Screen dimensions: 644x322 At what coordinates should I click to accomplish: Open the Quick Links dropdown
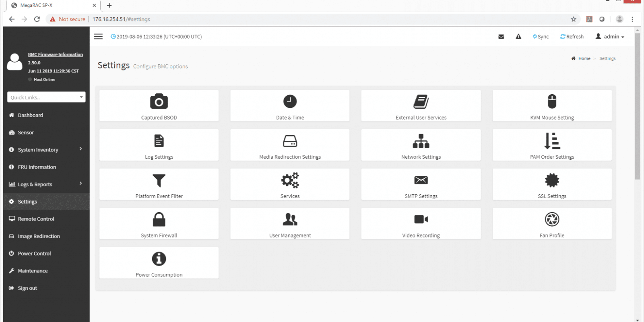pos(46,97)
